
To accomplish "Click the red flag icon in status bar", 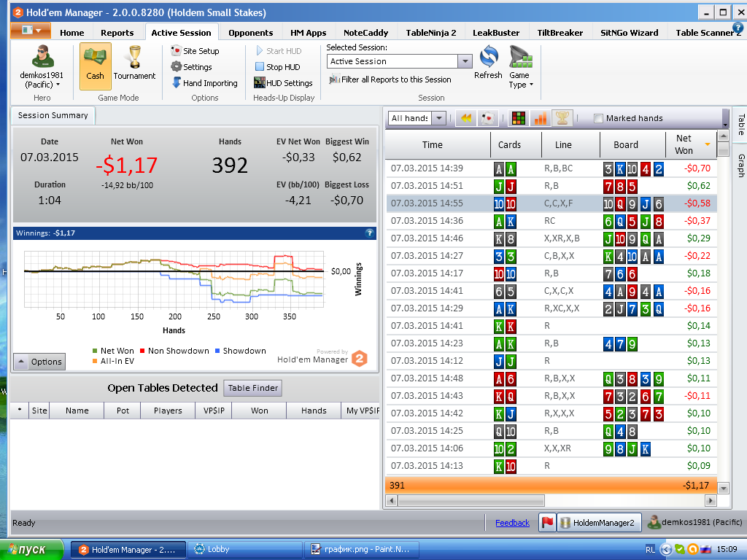I will pyautogui.click(x=547, y=522).
